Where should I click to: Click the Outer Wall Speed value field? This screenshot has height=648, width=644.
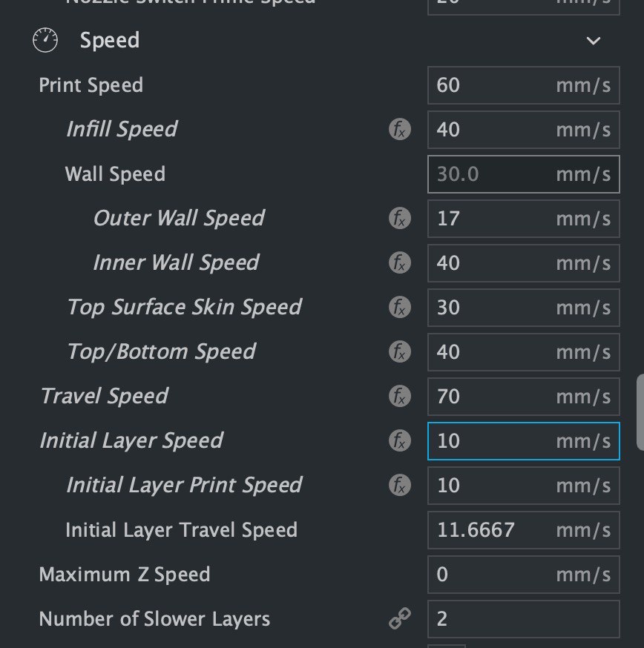point(523,219)
